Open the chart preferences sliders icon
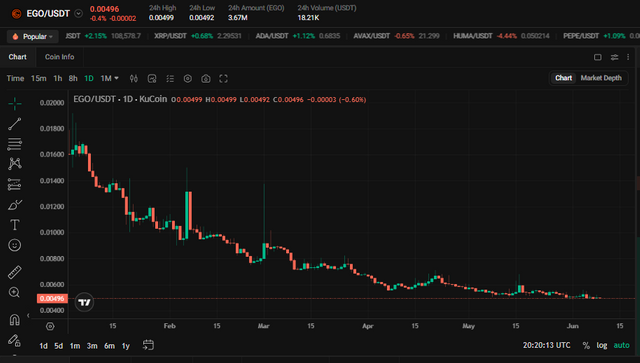The width and height of the screenshot is (640, 363). coord(614,57)
